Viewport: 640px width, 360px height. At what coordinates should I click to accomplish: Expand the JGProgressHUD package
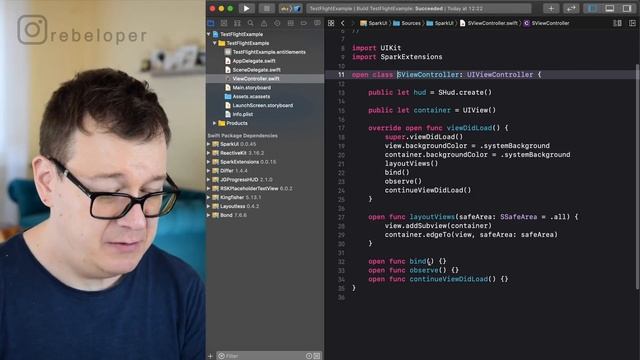click(x=209, y=180)
